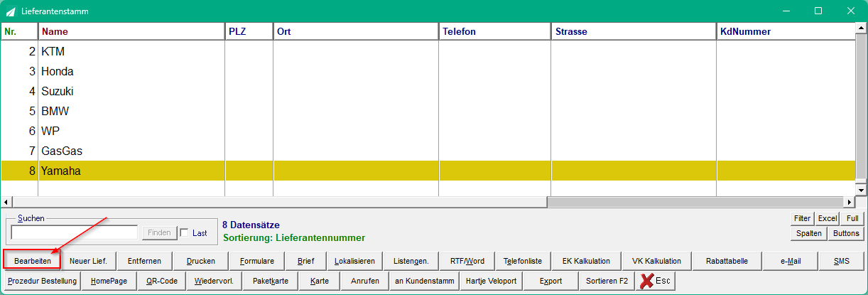The image size is (868, 295).
Task: Click the horizontal scrollbar thumb
Action: click(280, 202)
